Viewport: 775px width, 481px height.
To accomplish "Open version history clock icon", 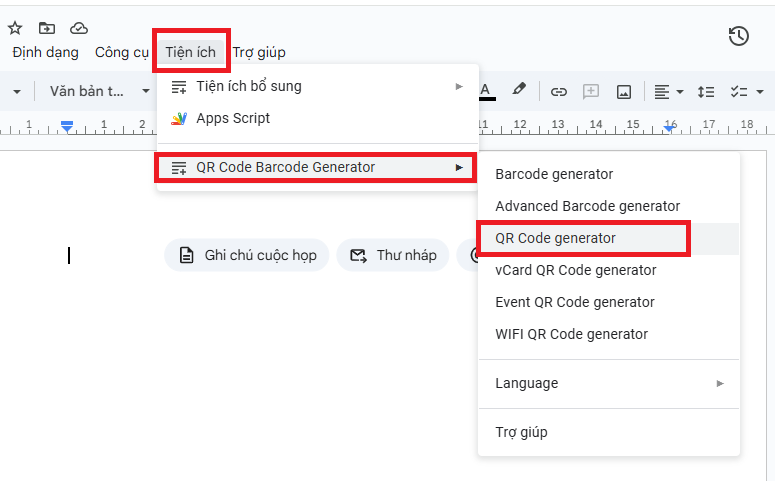I will coord(738,37).
